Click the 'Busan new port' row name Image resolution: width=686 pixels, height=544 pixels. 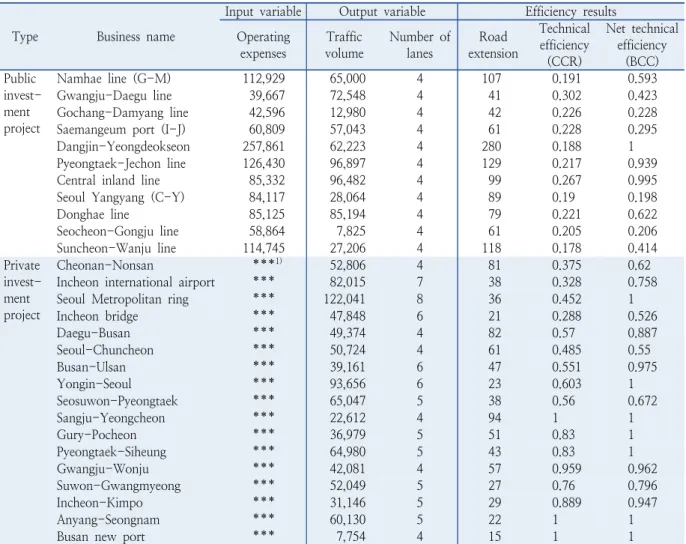[x=101, y=537]
